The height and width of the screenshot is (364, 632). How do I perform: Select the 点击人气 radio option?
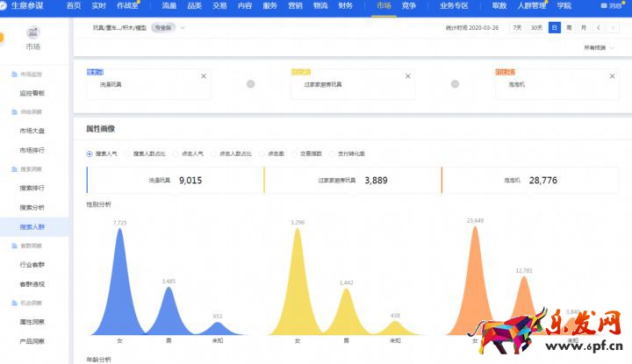click(175, 153)
